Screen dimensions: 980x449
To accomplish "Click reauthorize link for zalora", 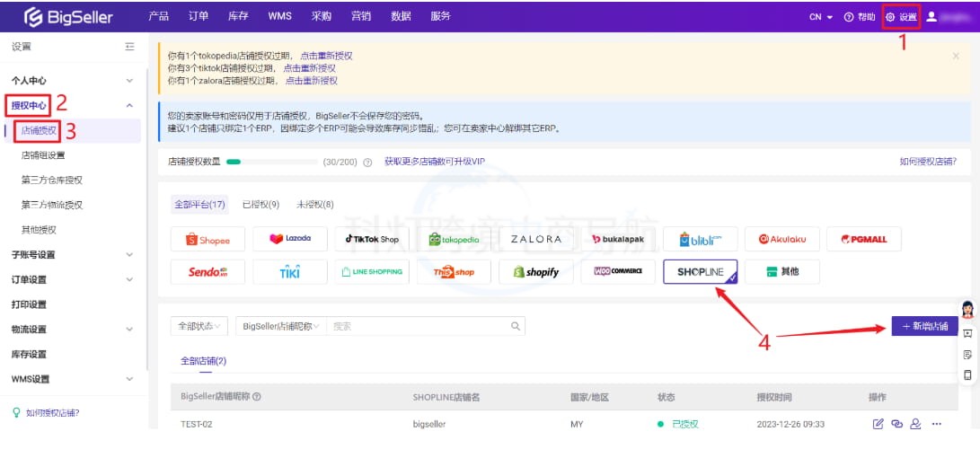I will pos(312,81).
